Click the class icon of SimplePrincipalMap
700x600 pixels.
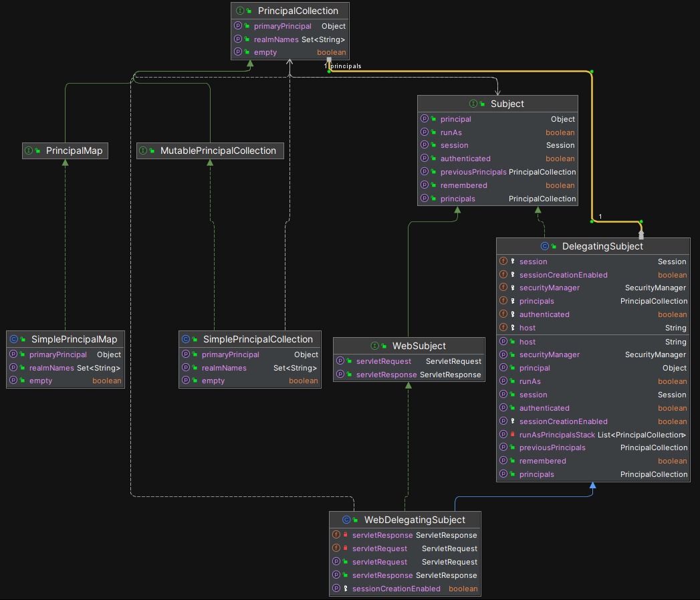tap(14, 339)
